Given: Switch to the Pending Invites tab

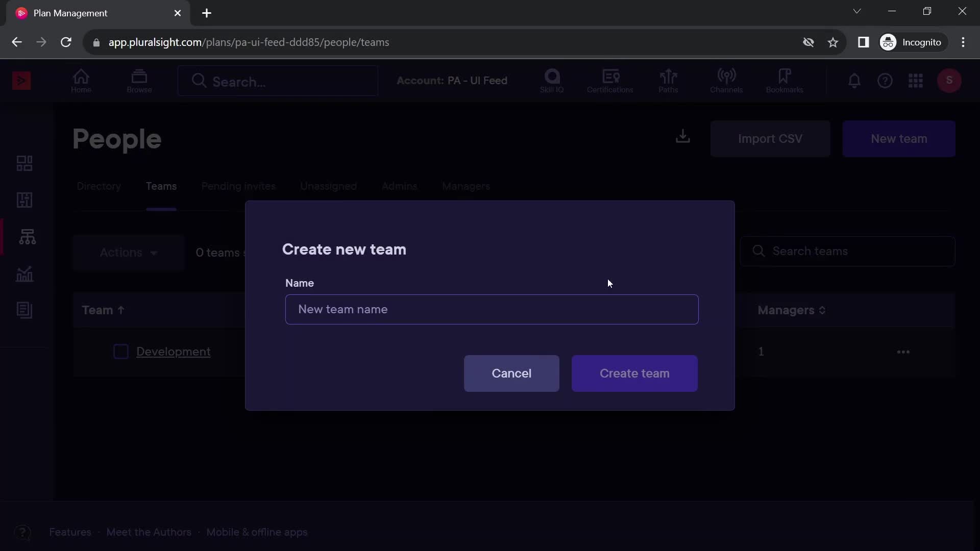Looking at the screenshot, I should [238, 186].
